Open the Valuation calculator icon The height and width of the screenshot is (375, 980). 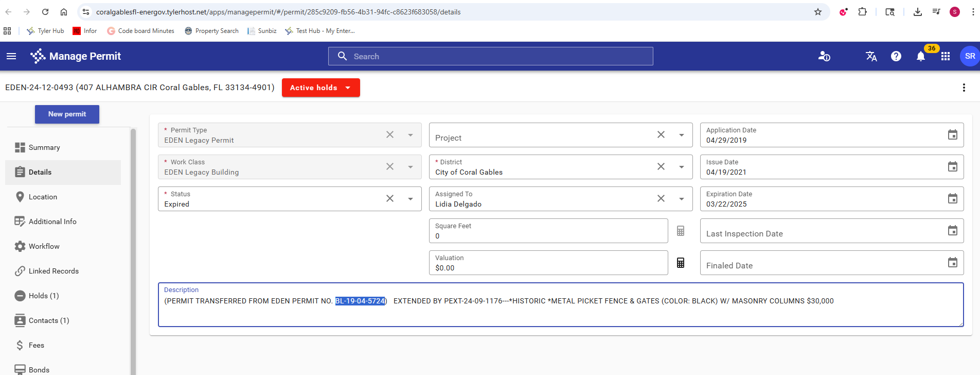[681, 263]
